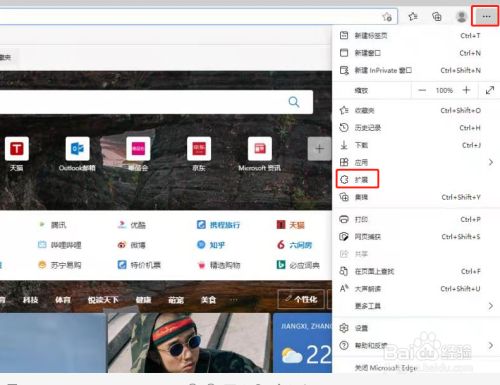Open a new InPrivate window from the menu
The height and width of the screenshot is (385, 500).
tap(416, 70)
